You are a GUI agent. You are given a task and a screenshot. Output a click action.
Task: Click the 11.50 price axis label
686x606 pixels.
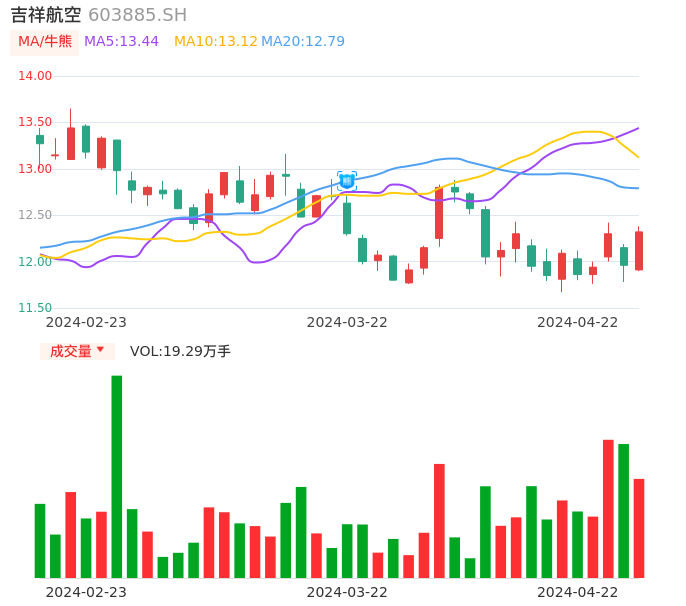[36, 308]
